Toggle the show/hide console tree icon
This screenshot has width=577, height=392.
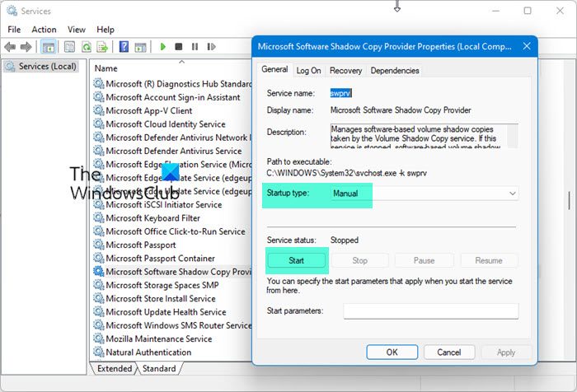tap(48, 47)
